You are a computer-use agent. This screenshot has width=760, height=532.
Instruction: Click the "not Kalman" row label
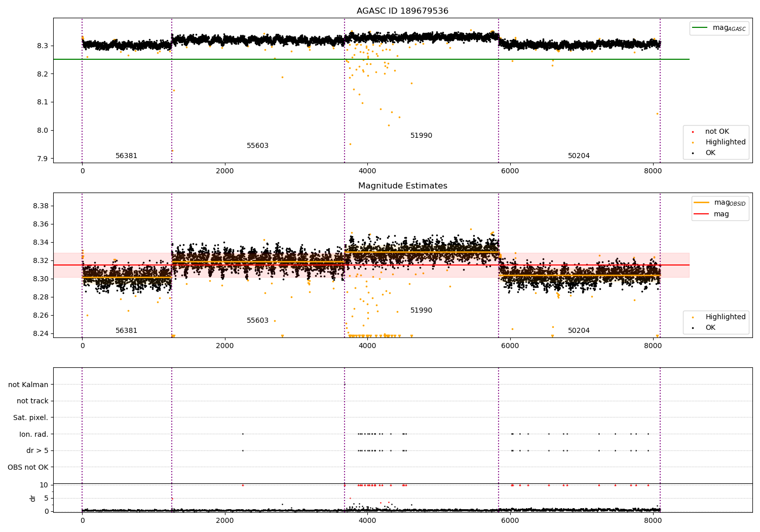point(28,385)
